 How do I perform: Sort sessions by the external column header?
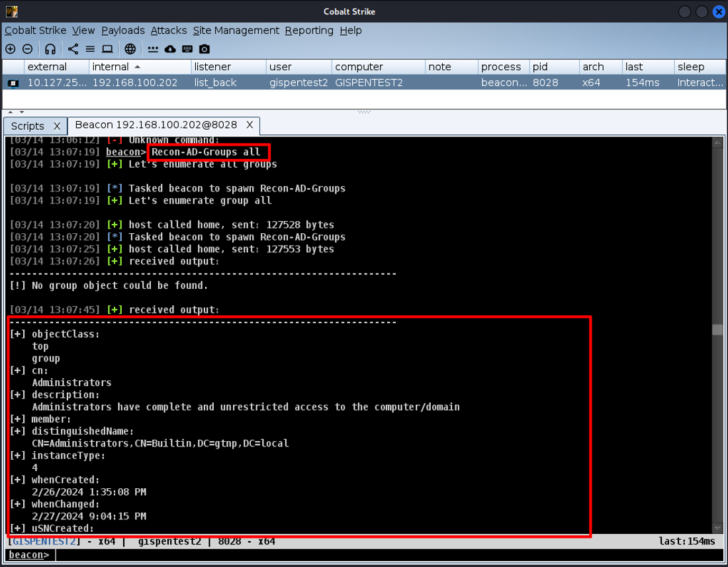pos(56,67)
